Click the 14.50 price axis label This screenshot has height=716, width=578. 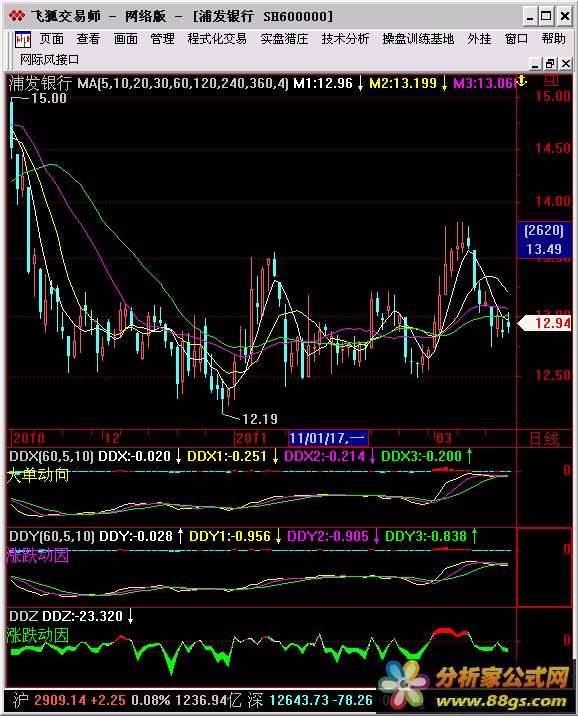click(x=553, y=148)
